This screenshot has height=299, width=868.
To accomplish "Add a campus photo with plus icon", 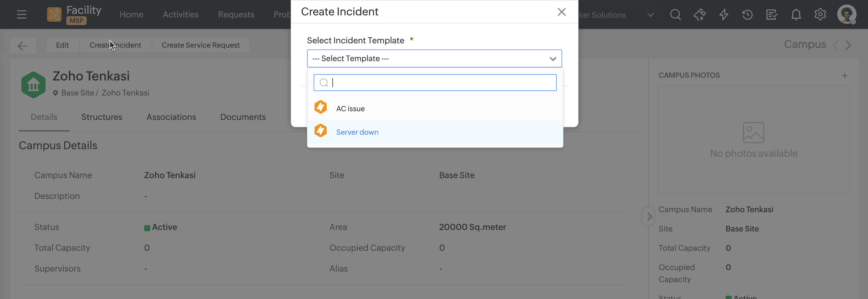I will (844, 75).
